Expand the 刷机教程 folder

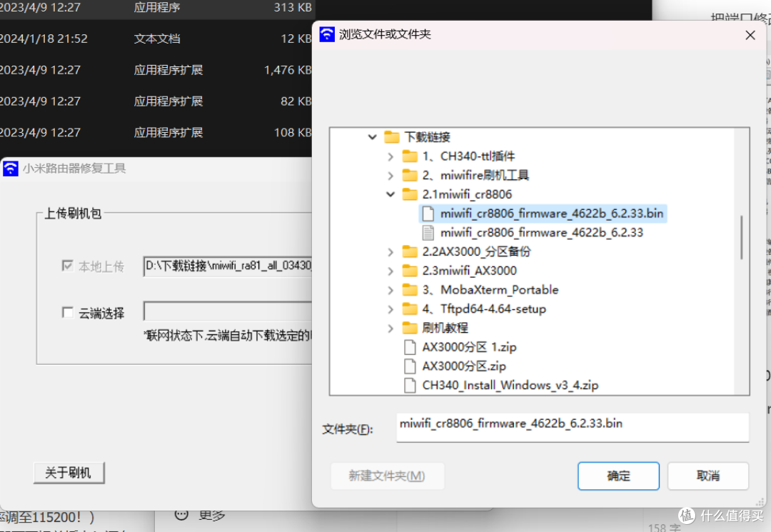click(390, 328)
